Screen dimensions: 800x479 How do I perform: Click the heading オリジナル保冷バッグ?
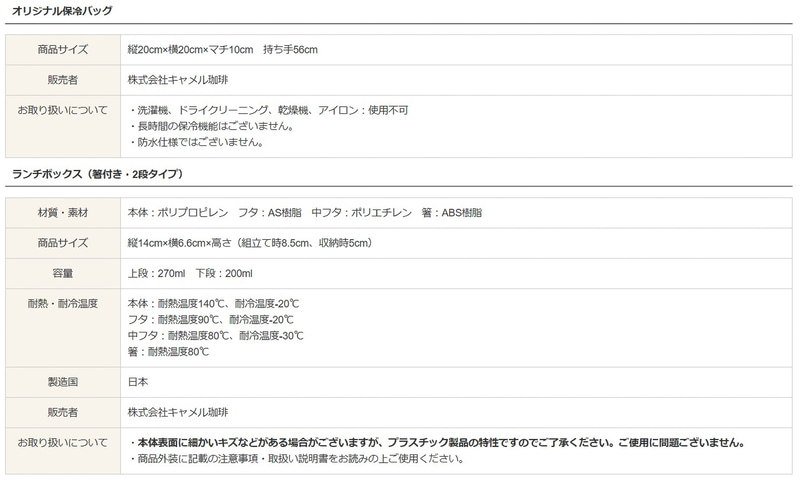click(x=62, y=10)
